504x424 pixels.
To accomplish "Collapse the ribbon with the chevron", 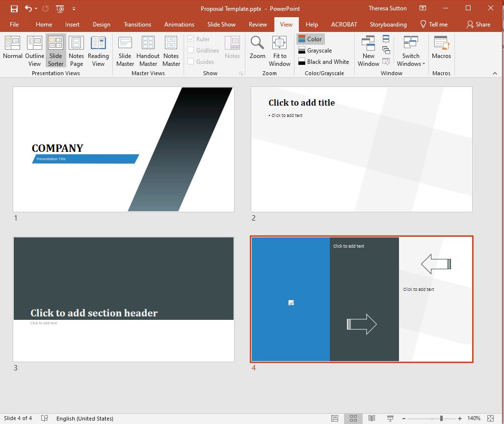I will 495,73.
